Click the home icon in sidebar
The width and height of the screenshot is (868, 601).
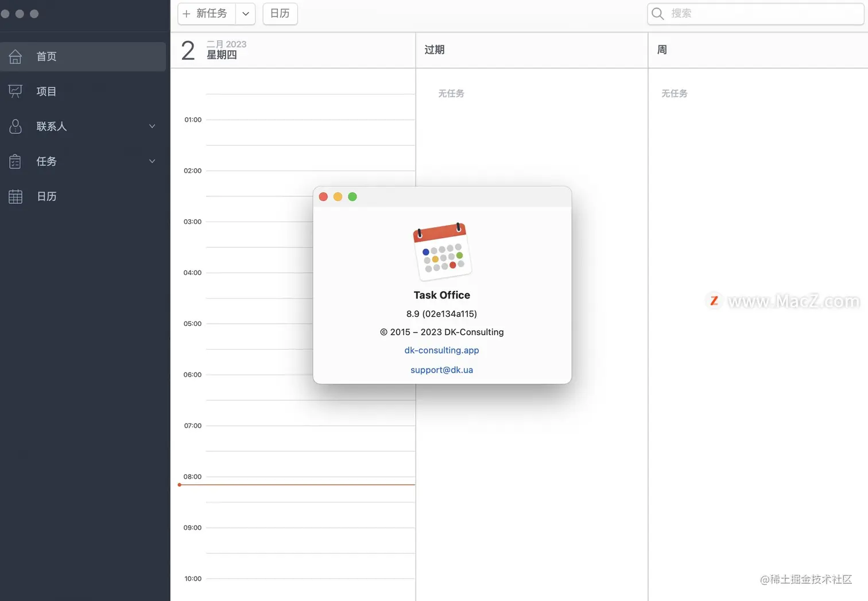click(15, 56)
